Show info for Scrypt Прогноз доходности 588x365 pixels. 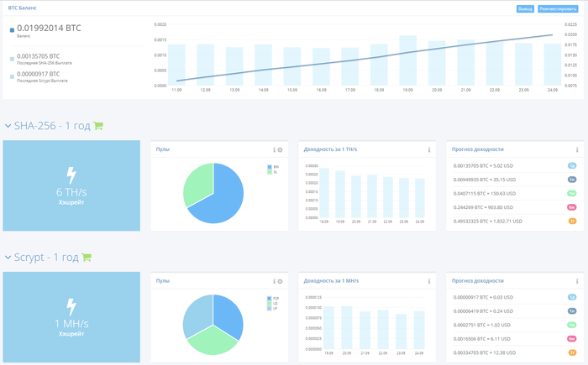(577, 281)
